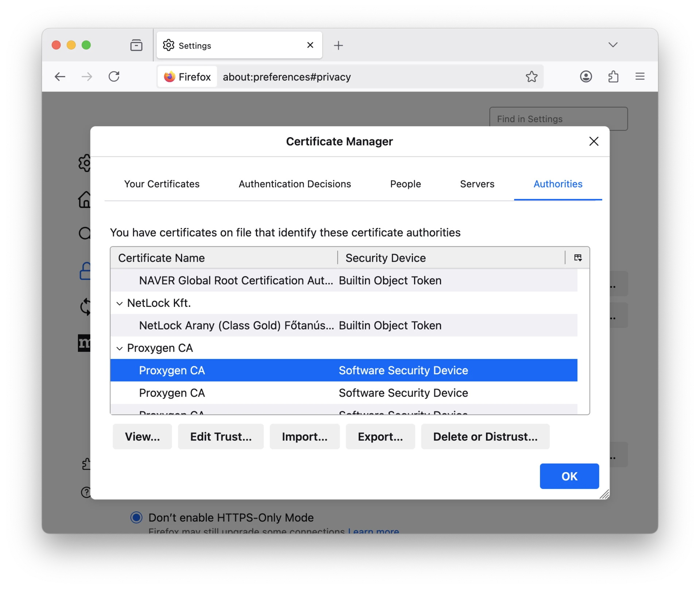Click the bookmark star icon
The width and height of the screenshot is (700, 589).
click(531, 77)
